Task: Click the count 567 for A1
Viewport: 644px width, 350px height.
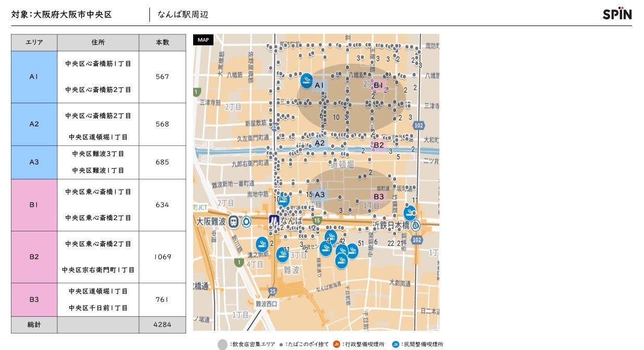Action: point(162,77)
